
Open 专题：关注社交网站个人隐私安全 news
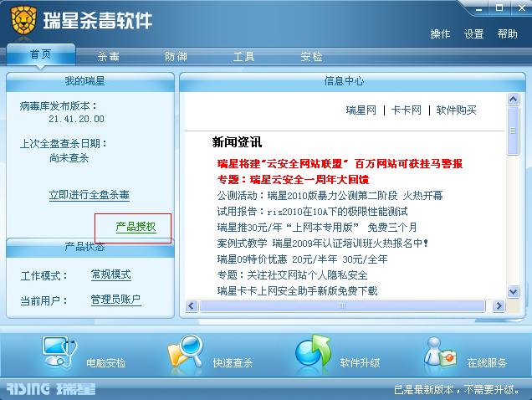pos(292,275)
